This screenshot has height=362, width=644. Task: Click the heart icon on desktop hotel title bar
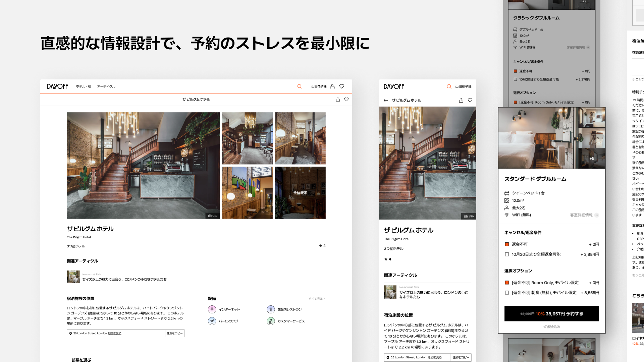[x=346, y=100]
